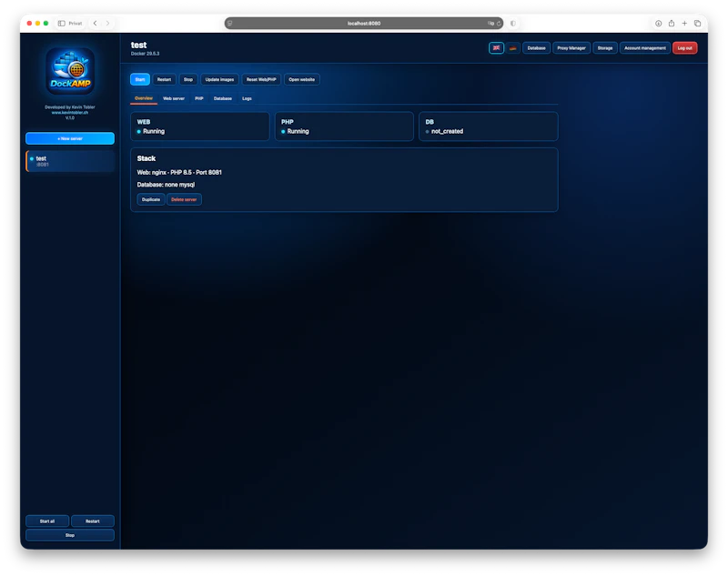Click Update images button
This screenshot has width=728, height=576.
click(219, 79)
